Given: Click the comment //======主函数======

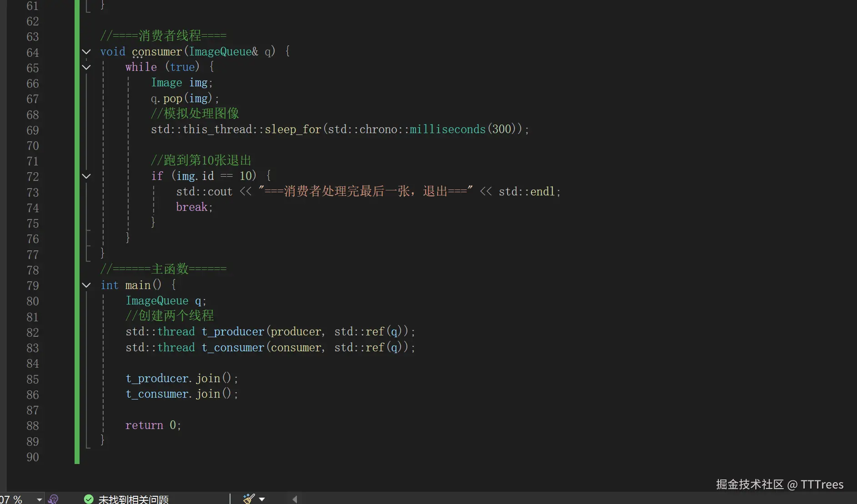Looking at the screenshot, I should pos(163,269).
